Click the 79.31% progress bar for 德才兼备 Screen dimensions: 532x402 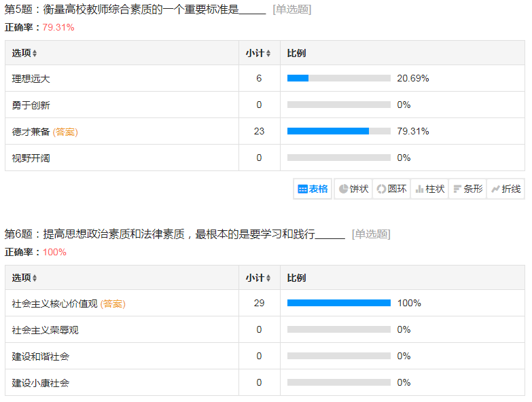coord(338,131)
